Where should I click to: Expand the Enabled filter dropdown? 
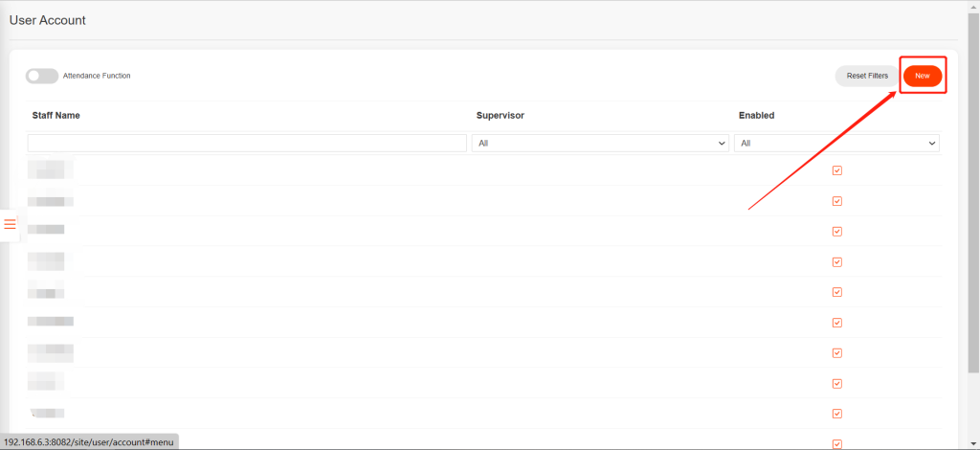836,143
